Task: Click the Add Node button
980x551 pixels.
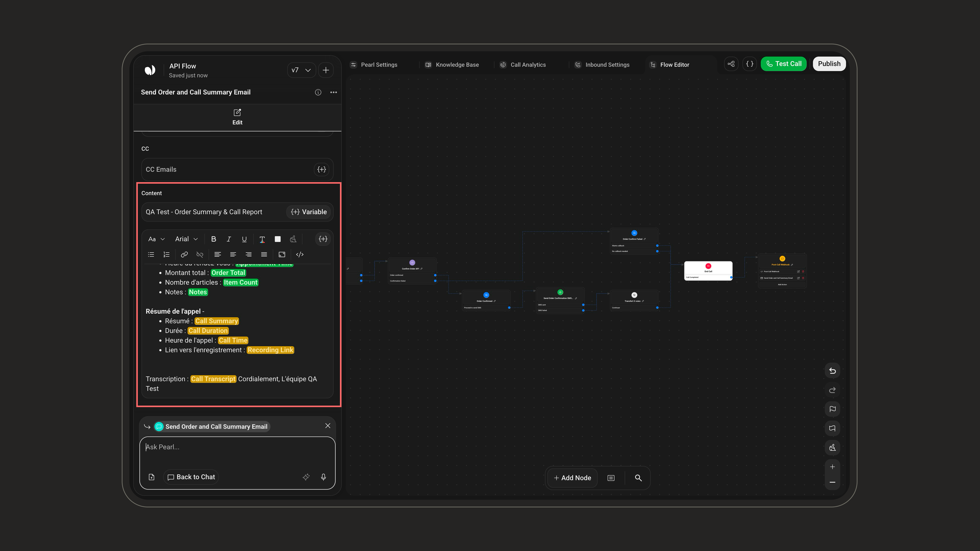Action: [x=572, y=478]
